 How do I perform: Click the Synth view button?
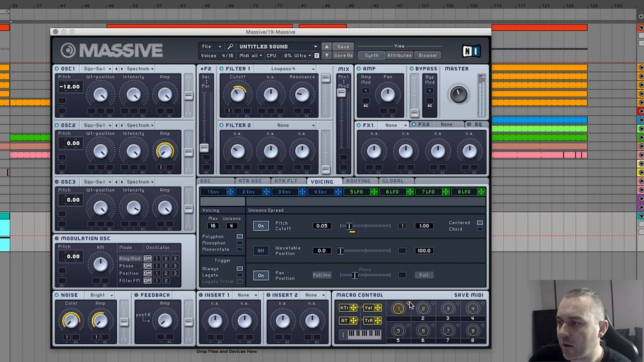coord(371,56)
